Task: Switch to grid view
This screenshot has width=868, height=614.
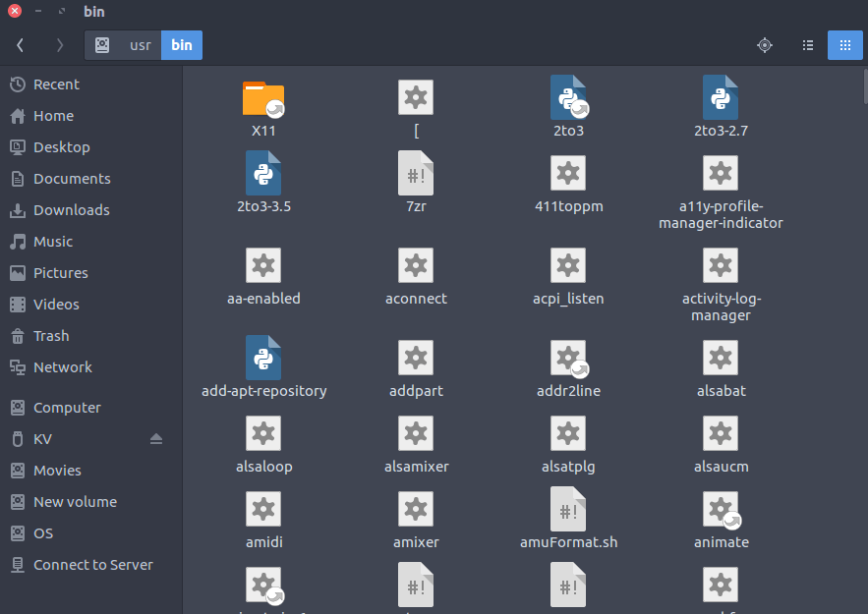Action: point(844,45)
